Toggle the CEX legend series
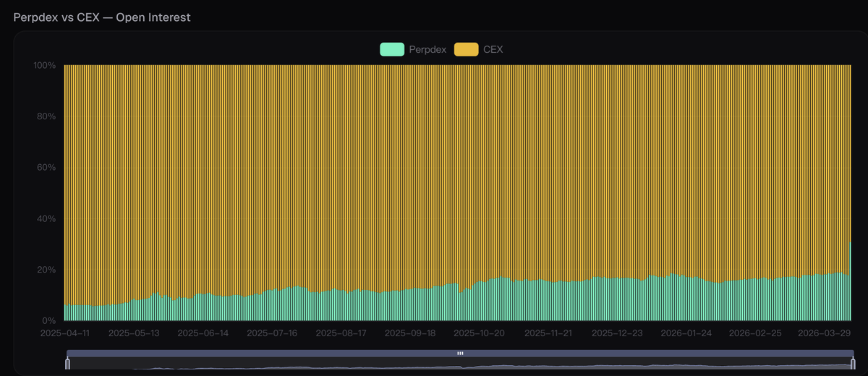 pos(478,49)
